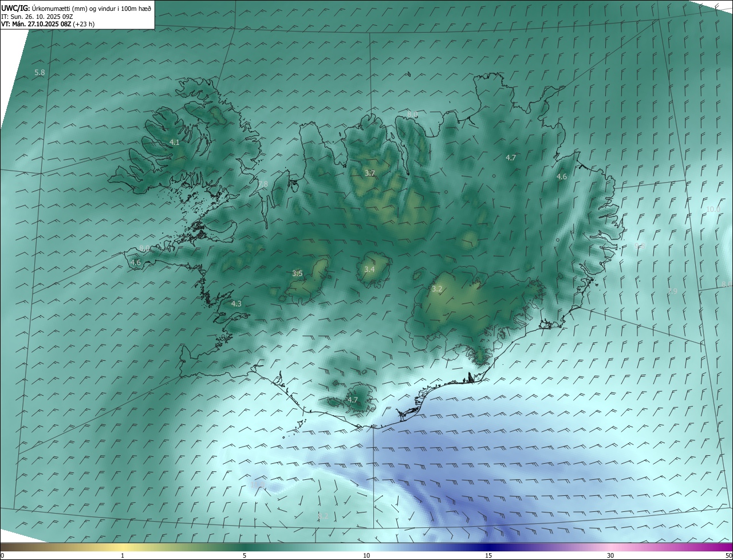Click the 7.8 value label
This screenshot has height=560, width=733.
click(262, 184)
